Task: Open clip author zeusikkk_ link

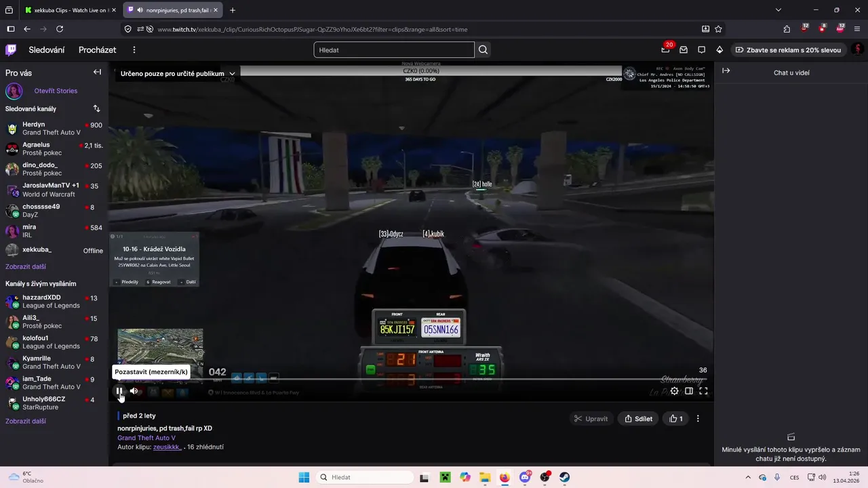Action: point(167,447)
